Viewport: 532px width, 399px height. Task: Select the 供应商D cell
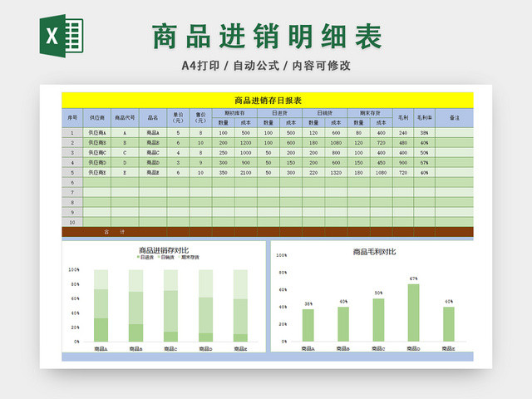(x=96, y=163)
